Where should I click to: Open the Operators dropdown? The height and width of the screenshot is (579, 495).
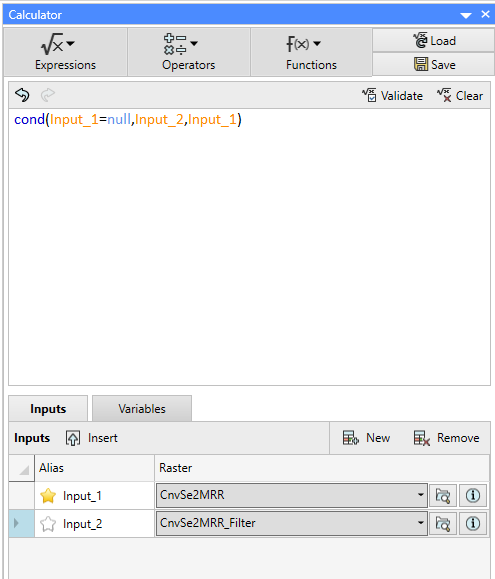tap(189, 52)
